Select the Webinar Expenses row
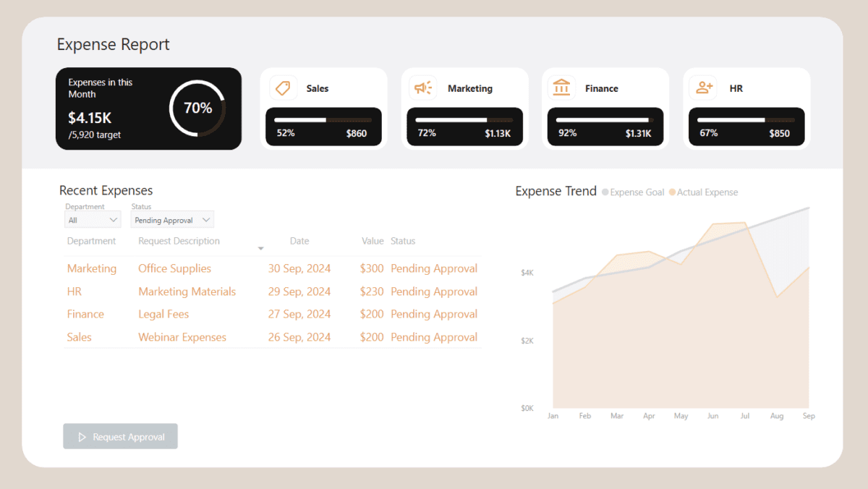The height and width of the screenshot is (489, 868). click(182, 337)
